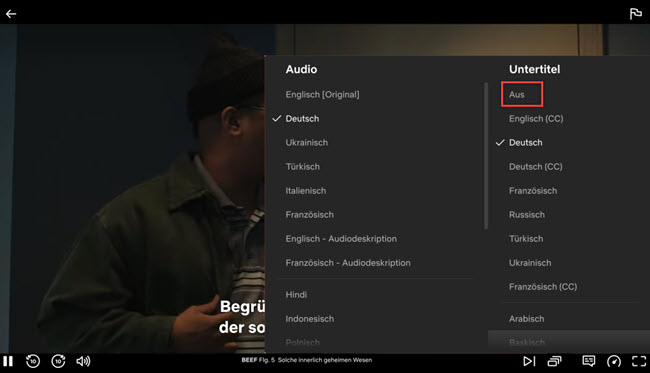Viewport: 650px width, 373px height.
Task: Select Ukrainisch audio track
Action: tap(306, 143)
